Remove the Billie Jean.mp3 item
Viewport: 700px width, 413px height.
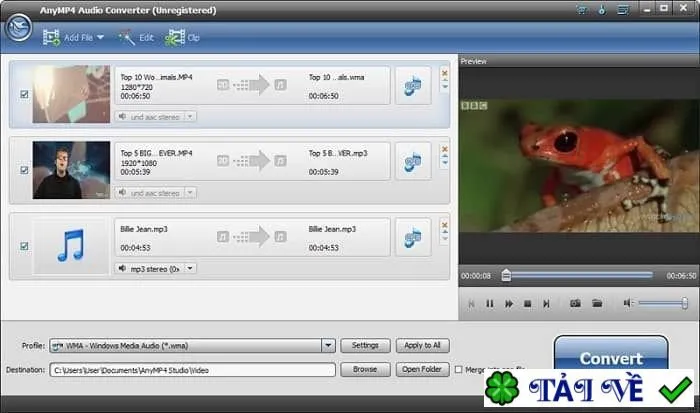point(445,224)
